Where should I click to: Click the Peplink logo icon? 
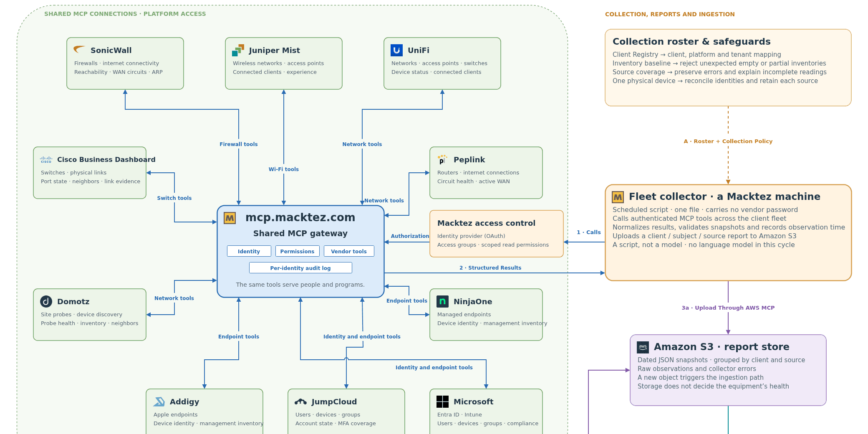click(442, 159)
